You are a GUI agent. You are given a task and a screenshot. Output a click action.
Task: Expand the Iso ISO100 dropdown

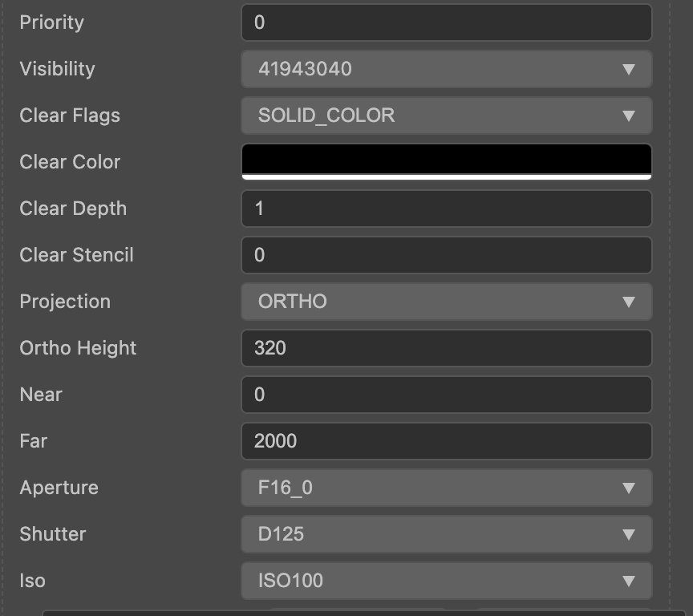pyautogui.click(x=446, y=581)
